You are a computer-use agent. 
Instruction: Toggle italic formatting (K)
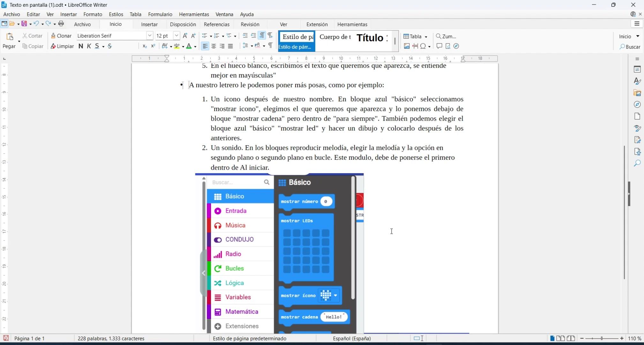coord(89,46)
